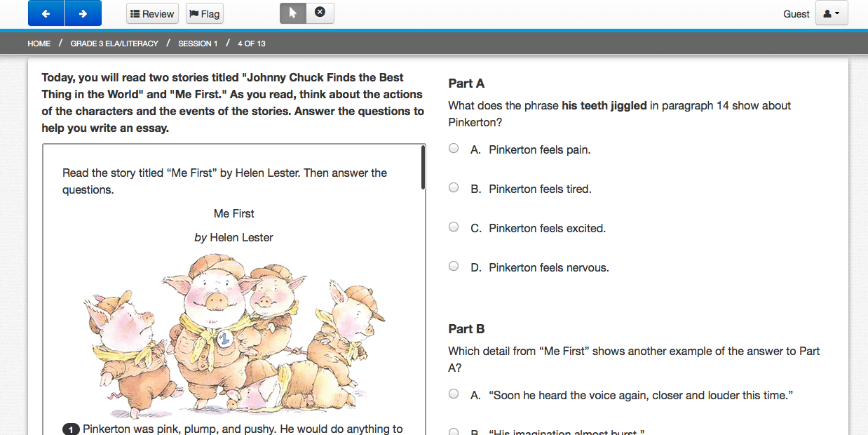The image size is (868, 435).
Task: Click the paragraph 1 number marker
Action: coord(70,429)
